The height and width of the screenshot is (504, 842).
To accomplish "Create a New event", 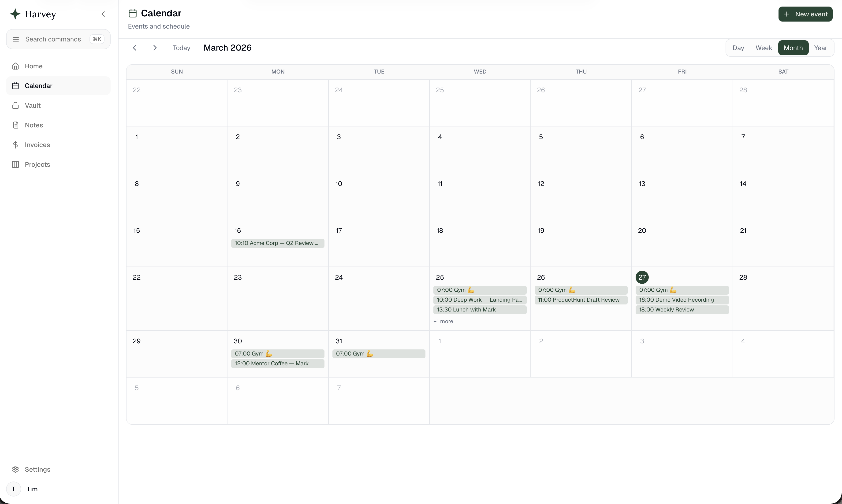I will pos(805,14).
